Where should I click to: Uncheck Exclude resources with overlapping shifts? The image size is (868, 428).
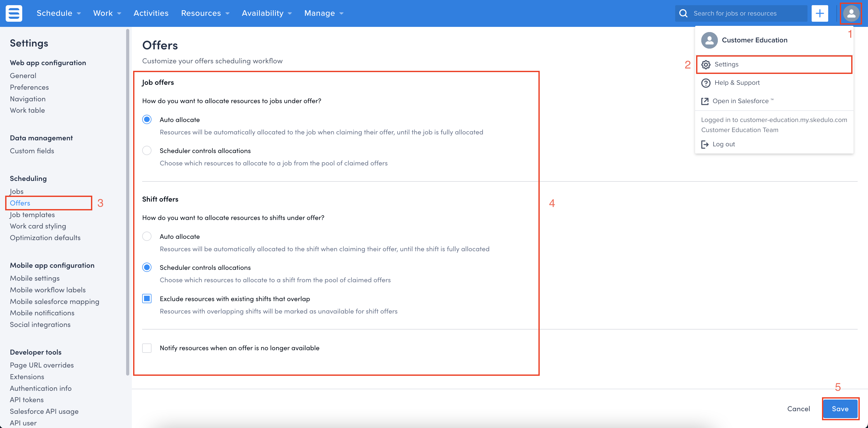coord(147,299)
